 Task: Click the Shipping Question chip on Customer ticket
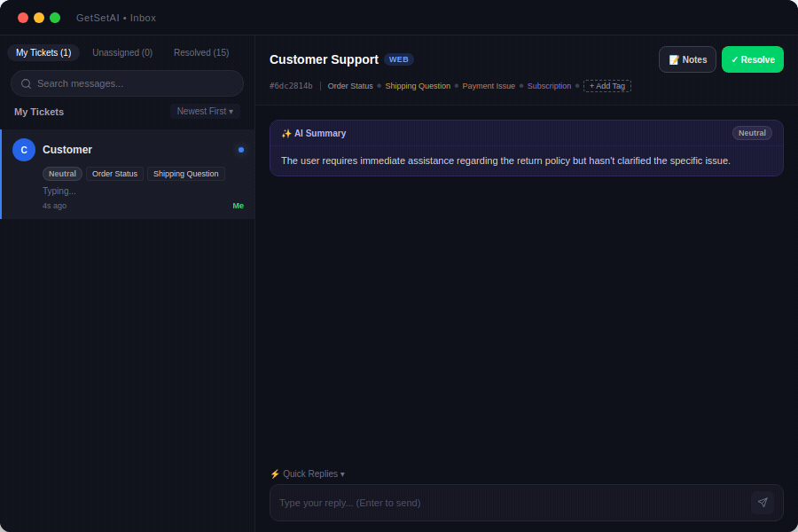pos(186,174)
